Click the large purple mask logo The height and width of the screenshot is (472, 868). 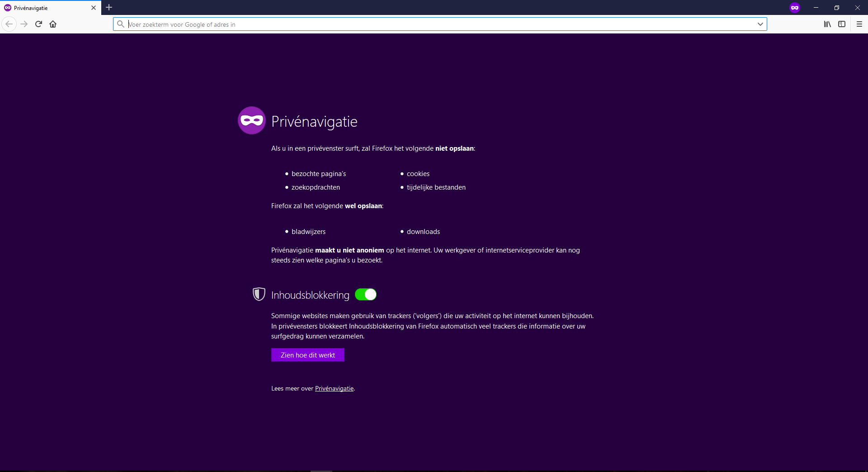point(252,120)
